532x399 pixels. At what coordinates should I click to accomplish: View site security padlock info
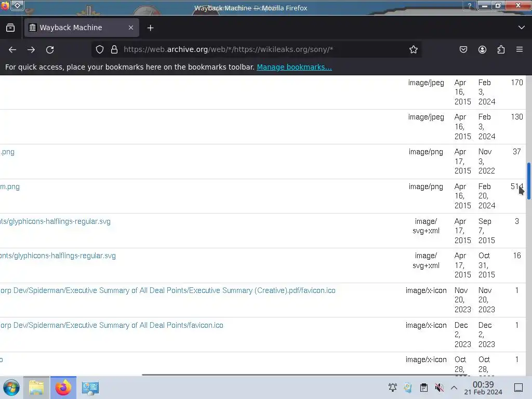[x=114, y=49]
